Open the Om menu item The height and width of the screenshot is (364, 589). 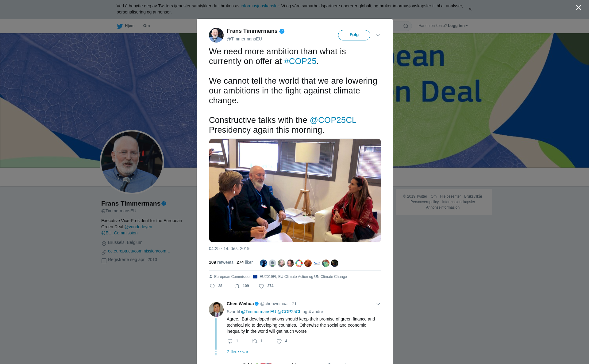pyautogui.click(x=146, y=26)
